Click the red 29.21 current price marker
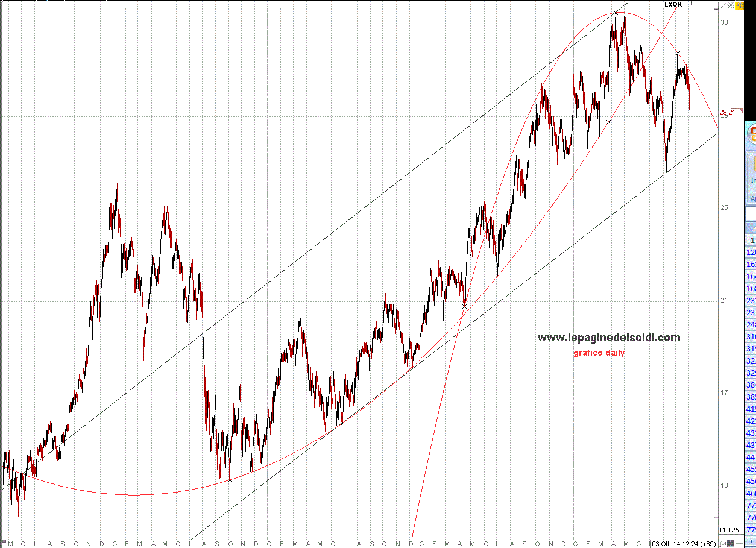The image size is (756, 548). click(x=726, y=112)
